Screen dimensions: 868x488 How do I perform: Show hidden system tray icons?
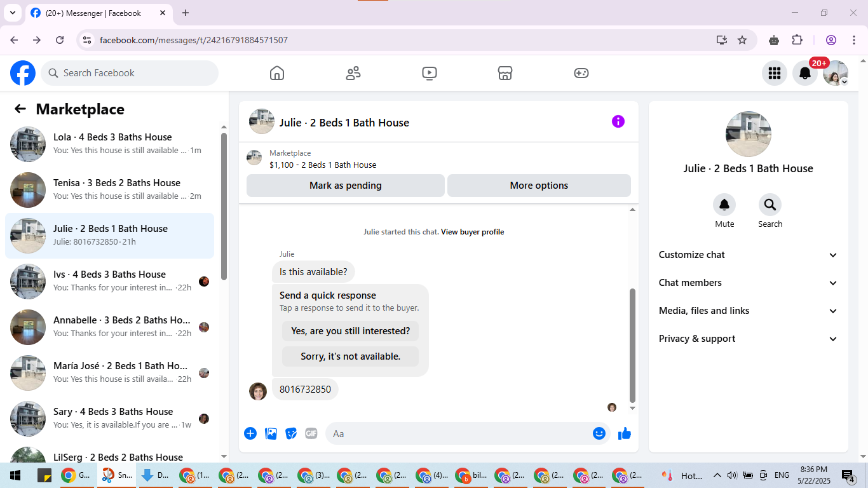tap(717, 475)
